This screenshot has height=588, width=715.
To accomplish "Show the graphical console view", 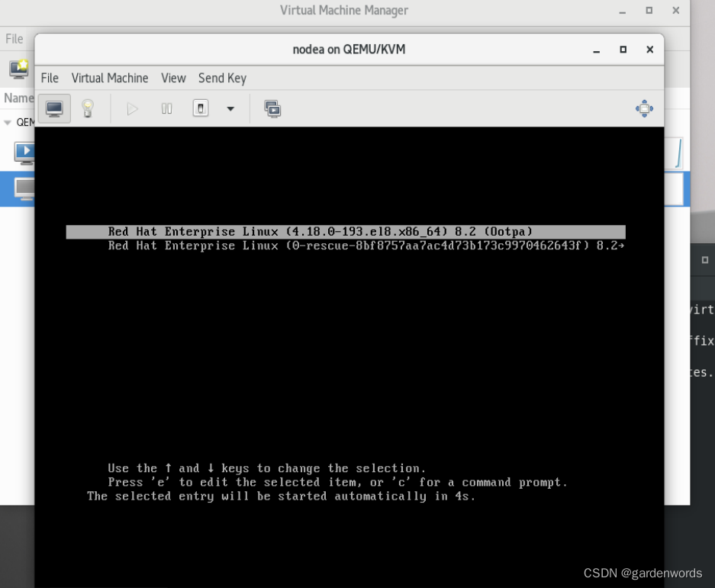I will [x=54, y=108].
